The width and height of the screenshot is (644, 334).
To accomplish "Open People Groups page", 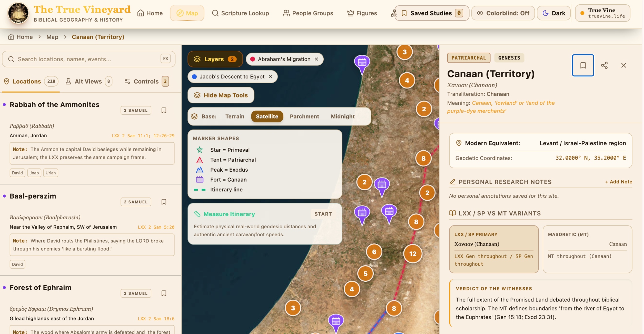I will coord(308,13).
